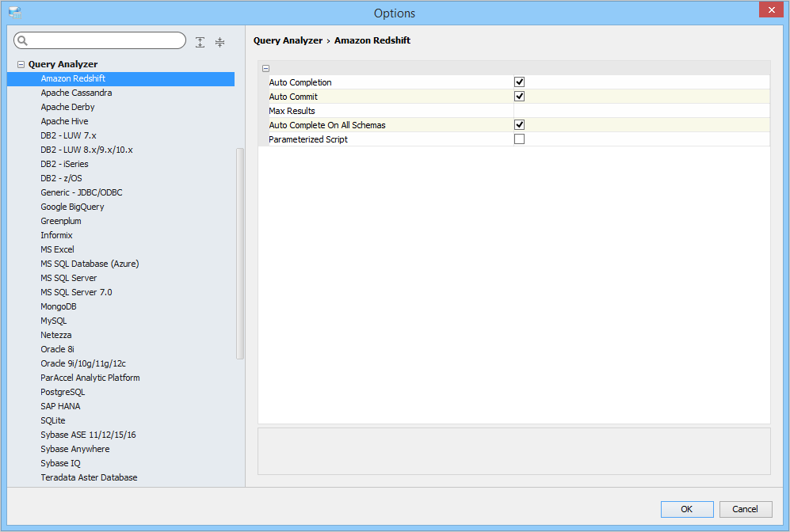Click the Max Results property label
The width and height of the screenshot is (790, 532).
pyautogui.click(x=292, y=111)
